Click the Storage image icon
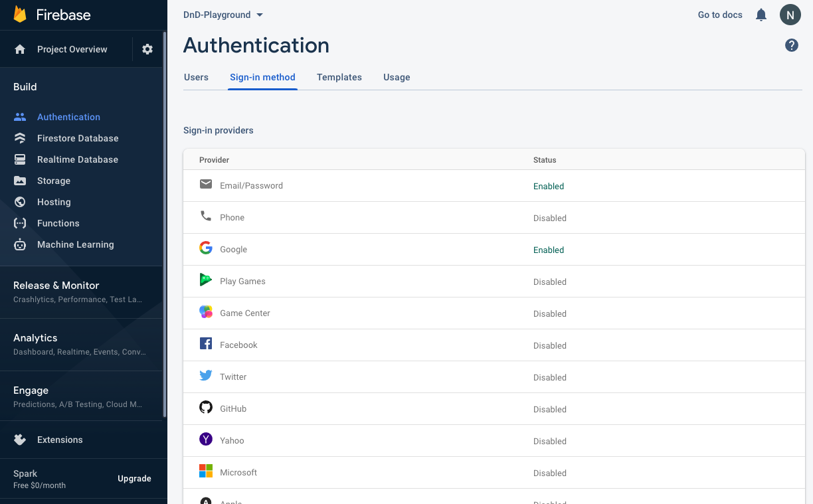813x504 pixels. coord(20,181)
